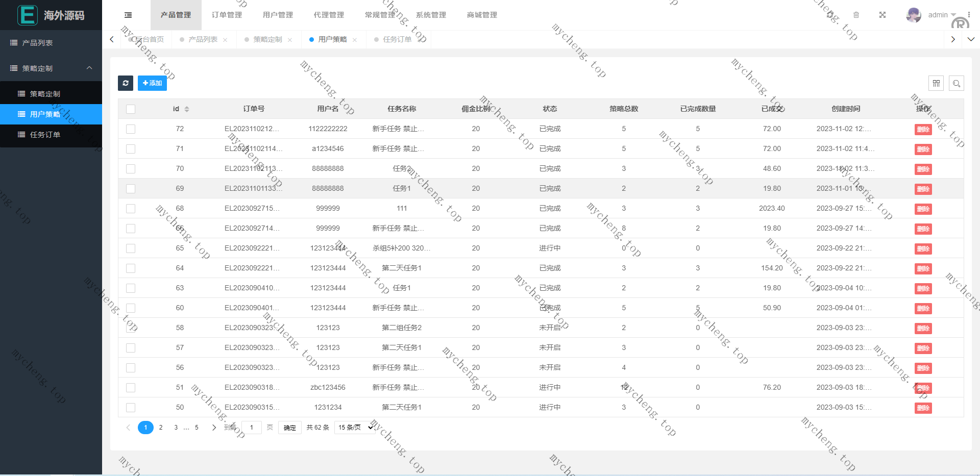This screenshot has height=476, width=980.
Task: Switch to the 任务订单 tab
Action: pyautogui.click(x=397, y=39)
